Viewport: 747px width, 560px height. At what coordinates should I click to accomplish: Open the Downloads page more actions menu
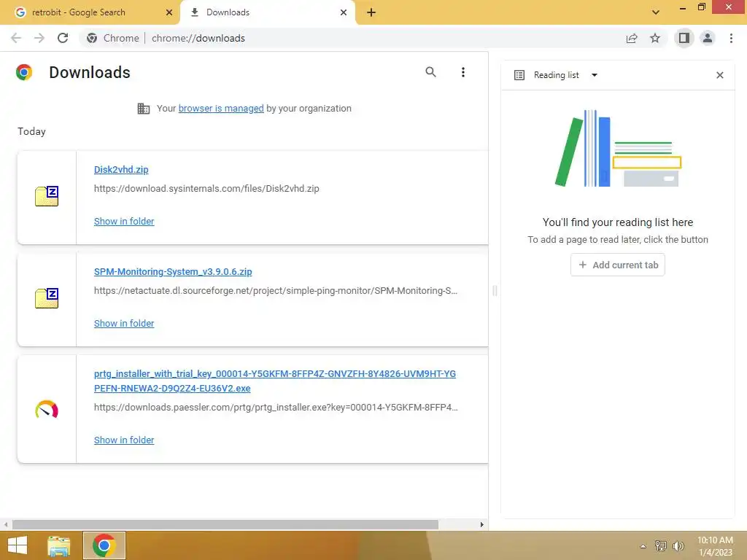(463, 72)
